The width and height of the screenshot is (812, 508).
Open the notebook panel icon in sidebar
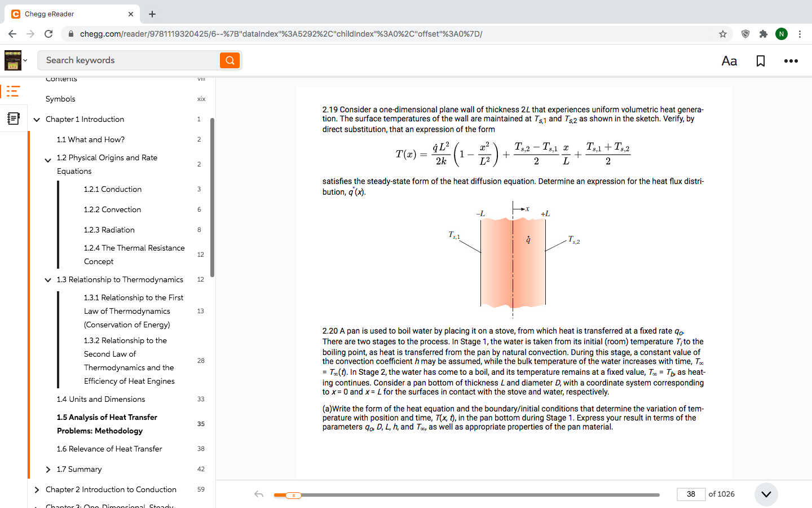tap(14, 117)
